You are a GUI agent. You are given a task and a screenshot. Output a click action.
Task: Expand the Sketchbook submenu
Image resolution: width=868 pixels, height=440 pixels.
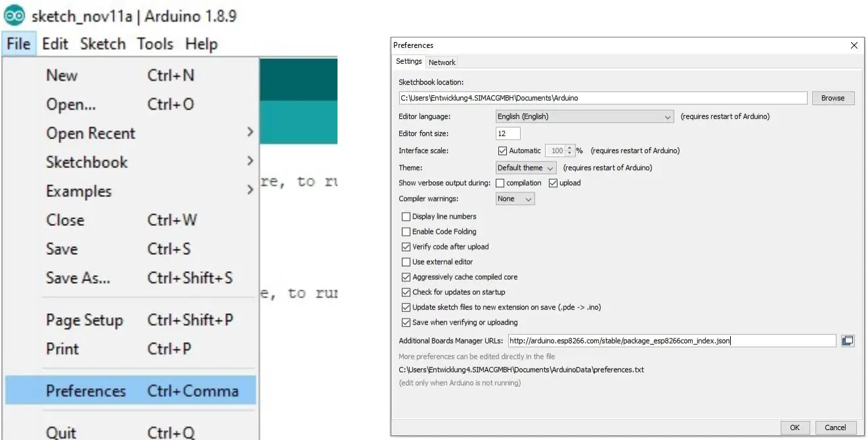[131, 162]
